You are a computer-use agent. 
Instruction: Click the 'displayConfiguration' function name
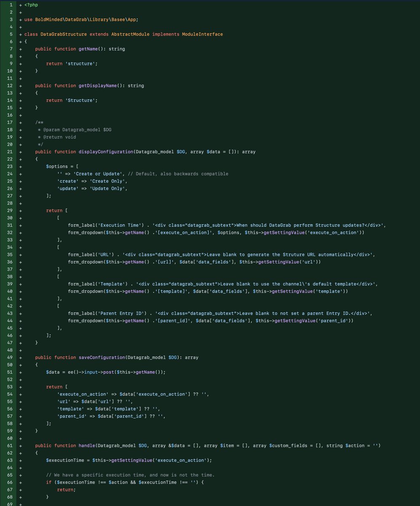(x=106, y=152)
